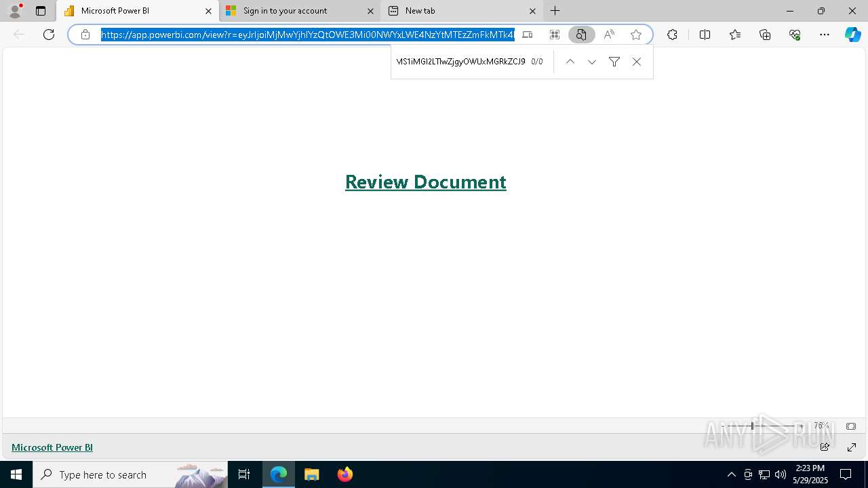
Task: Show hidden system tray icons
Action: coord(731,474)
